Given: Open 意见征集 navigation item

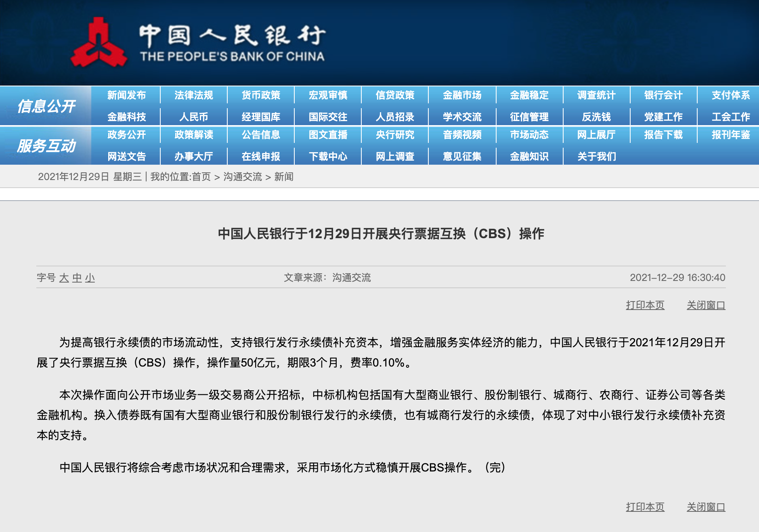Looking at the screenshot, I should [462, 157].
